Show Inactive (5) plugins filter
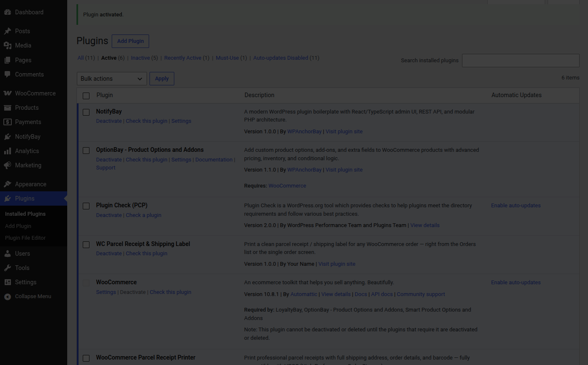 [144, 58]
